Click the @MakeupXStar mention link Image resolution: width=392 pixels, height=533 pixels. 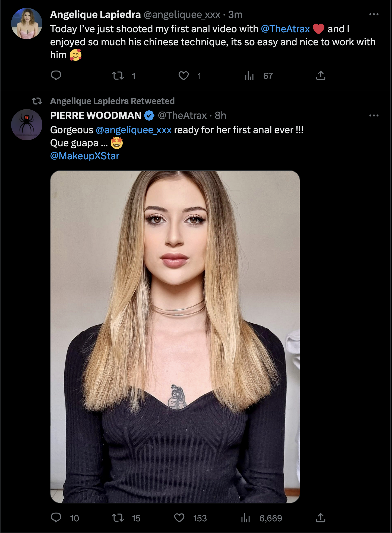[85, 156]
